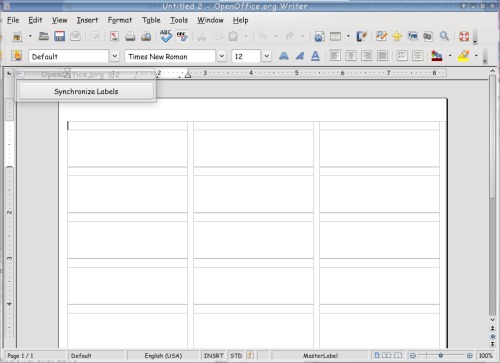Click the Paste clipboard icon
The width and height of the screenshot is (500, 363).
click(233, 36)
